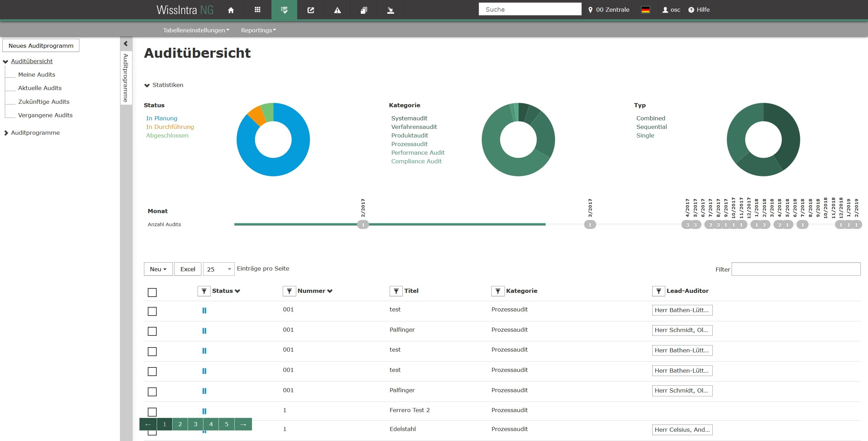This screenshot has height=441, width=868.
Task: Select the first Palfinger row checkbox
Action: [x=152, y=331]
